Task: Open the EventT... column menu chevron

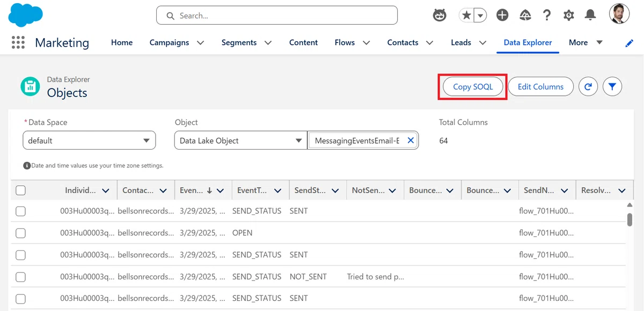Action: click(x=278, y=190)
